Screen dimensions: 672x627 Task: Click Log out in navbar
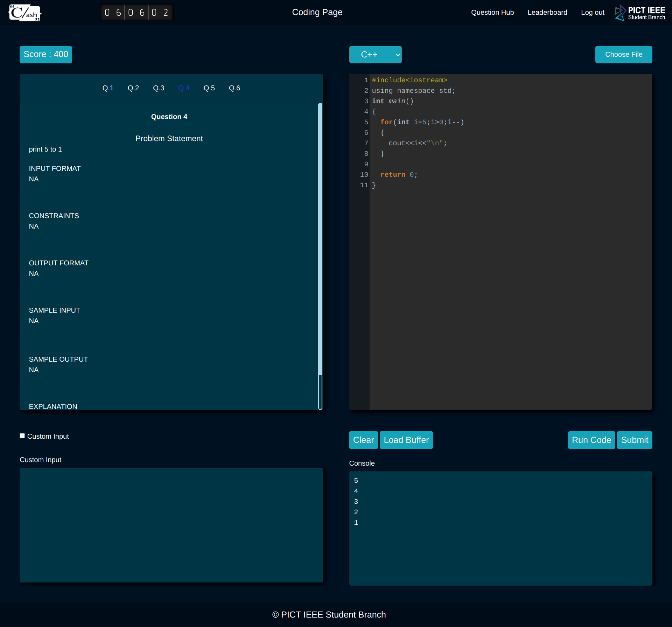(593, 13)
